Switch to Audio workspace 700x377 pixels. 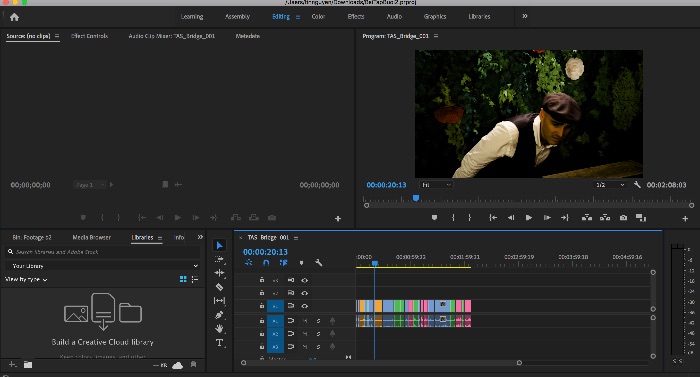(394, 17)
